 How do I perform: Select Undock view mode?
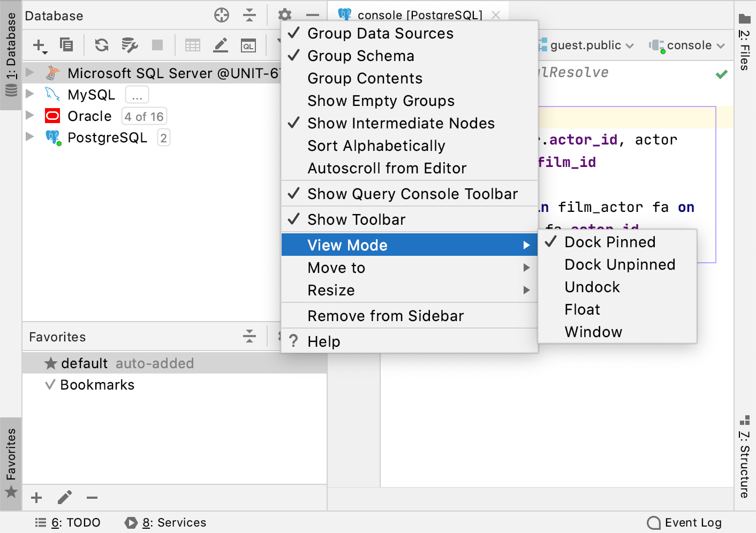[x=617, y=287]
